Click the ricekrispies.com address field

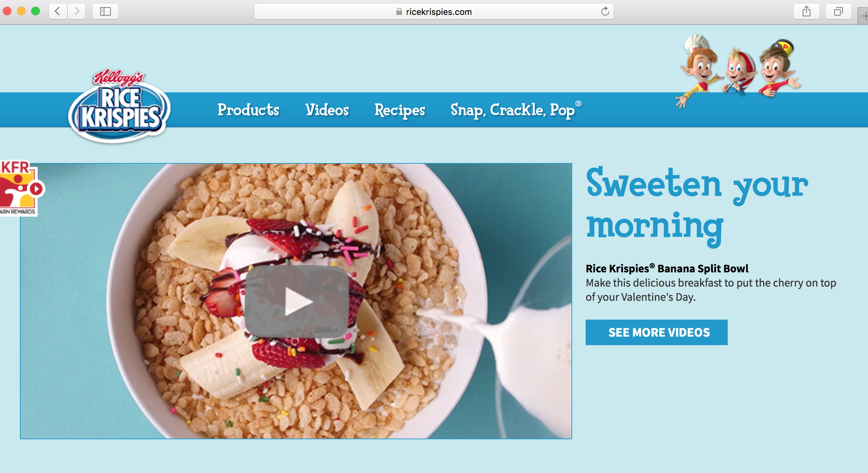tap(434, 12)
